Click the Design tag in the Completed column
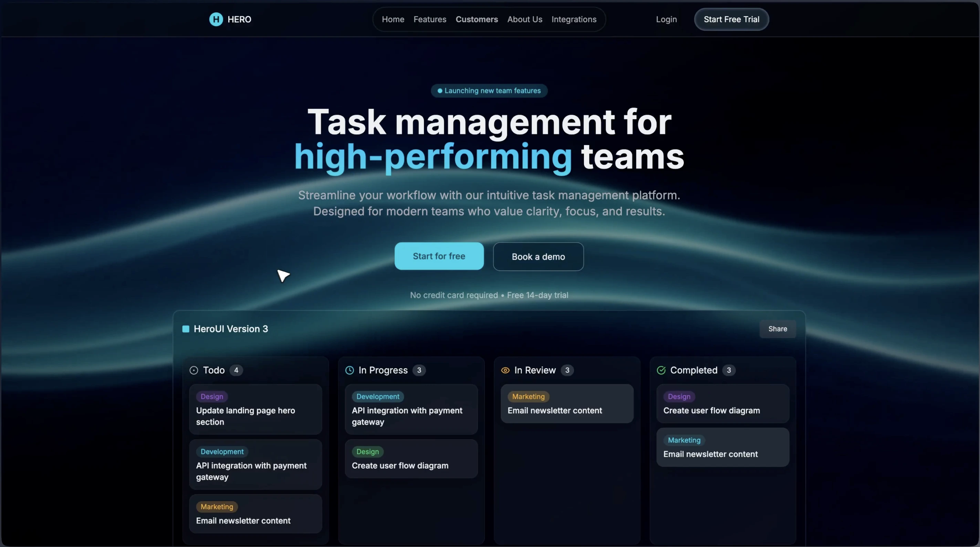980x547 pixels. coord(679,396)
